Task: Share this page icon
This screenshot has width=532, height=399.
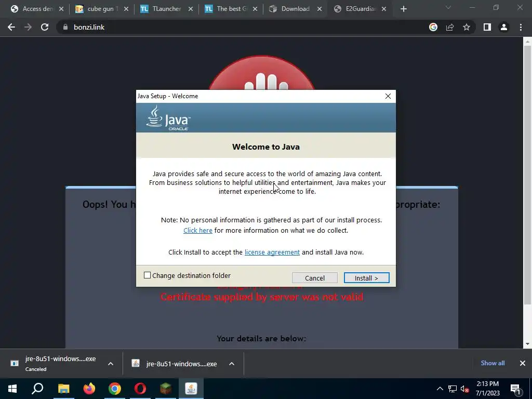Action: [x=450, y=27]
